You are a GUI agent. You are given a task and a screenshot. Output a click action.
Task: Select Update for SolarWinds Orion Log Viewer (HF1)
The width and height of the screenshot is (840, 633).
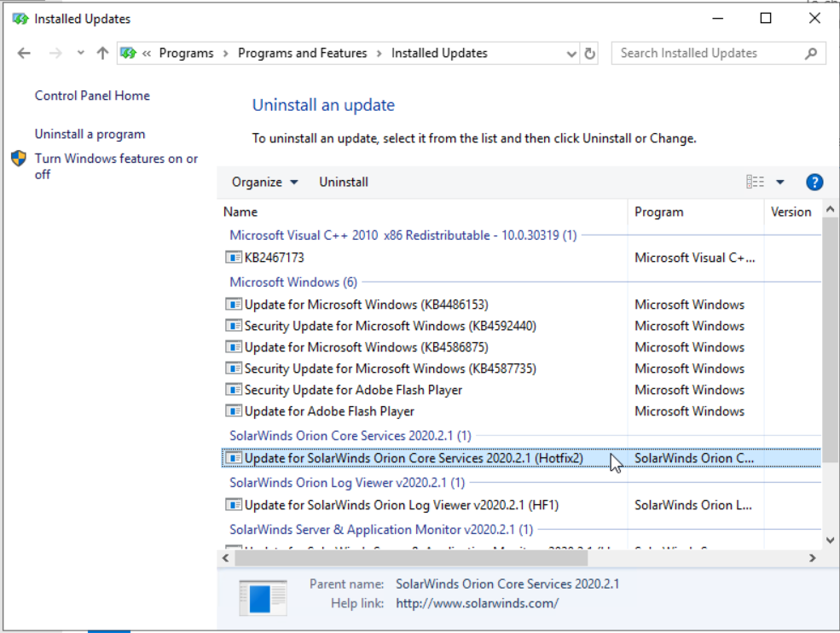click(402, 505)
